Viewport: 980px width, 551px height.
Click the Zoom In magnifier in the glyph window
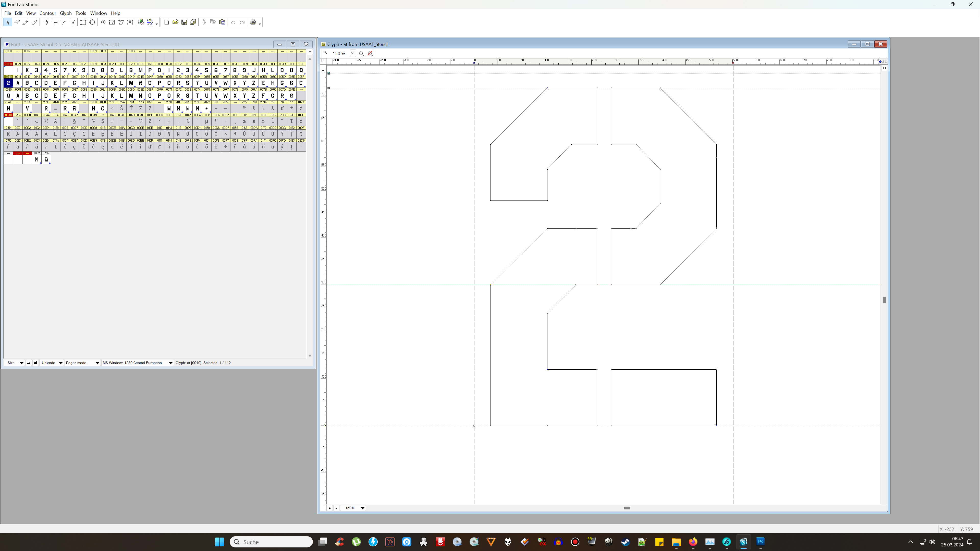[x=361, y=53]
